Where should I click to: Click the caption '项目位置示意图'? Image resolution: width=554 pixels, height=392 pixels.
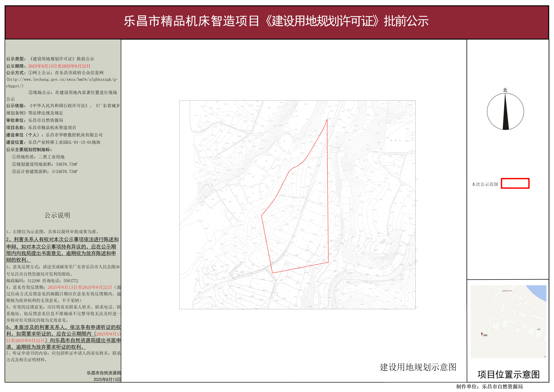(509, 375)
